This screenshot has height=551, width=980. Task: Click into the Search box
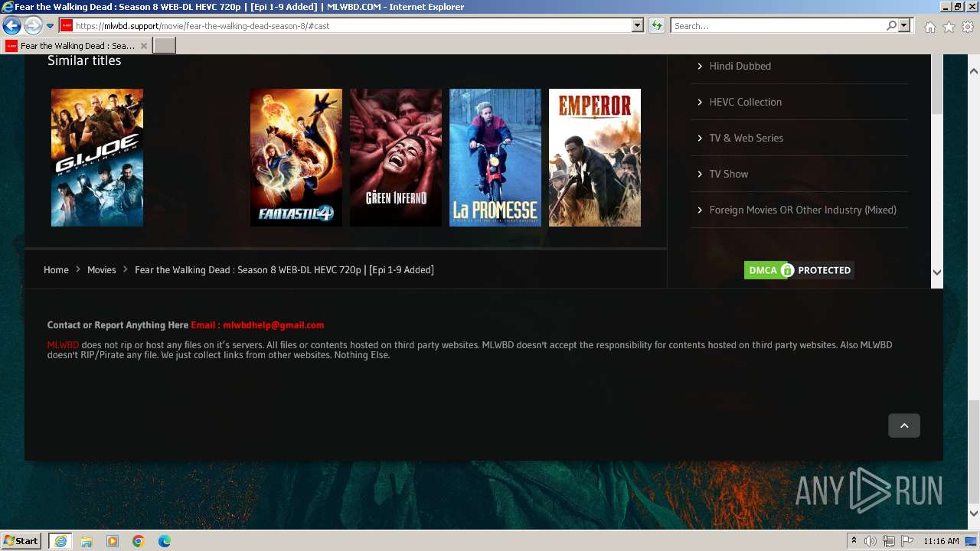point(778,26)
